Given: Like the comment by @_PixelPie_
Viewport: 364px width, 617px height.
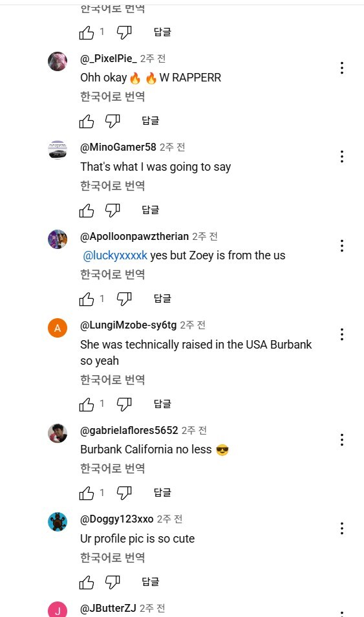Looking at the screenshot, I should (87, 121).
